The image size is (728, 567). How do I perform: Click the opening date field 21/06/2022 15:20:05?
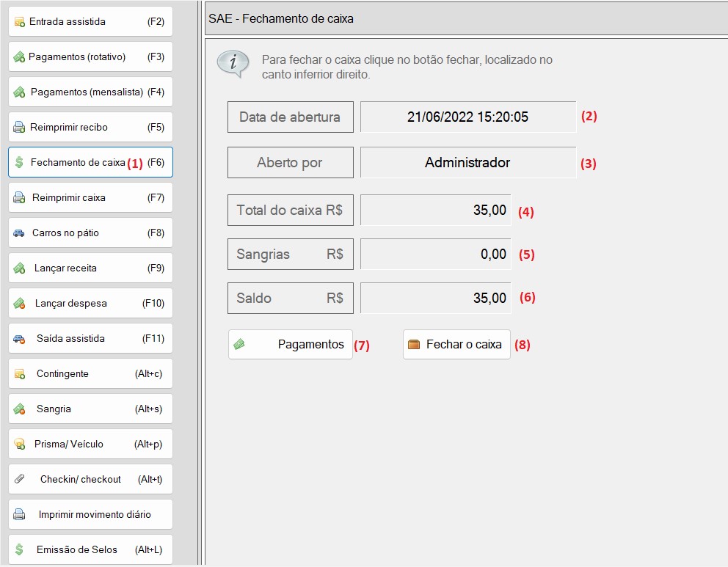[468, 117]
